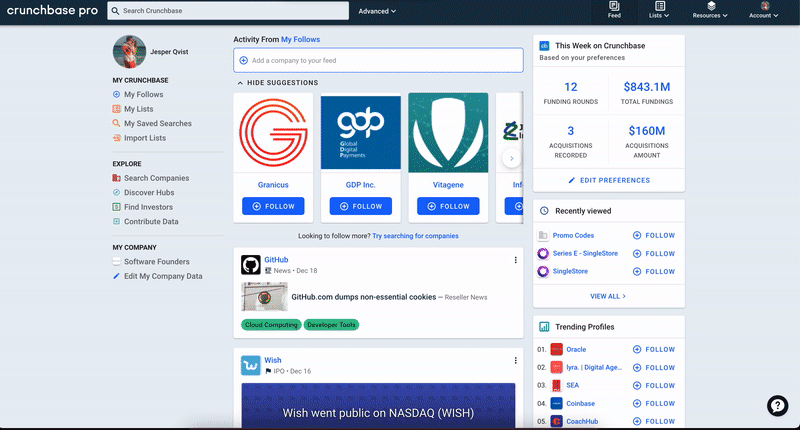
Task: Follow SEA
Action: click(654, 386)
